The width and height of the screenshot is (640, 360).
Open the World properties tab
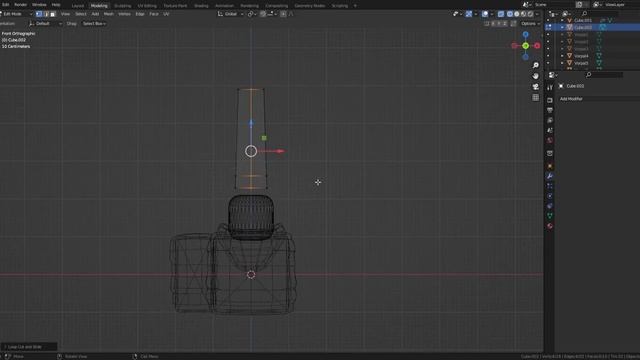[x=550, y=140]
